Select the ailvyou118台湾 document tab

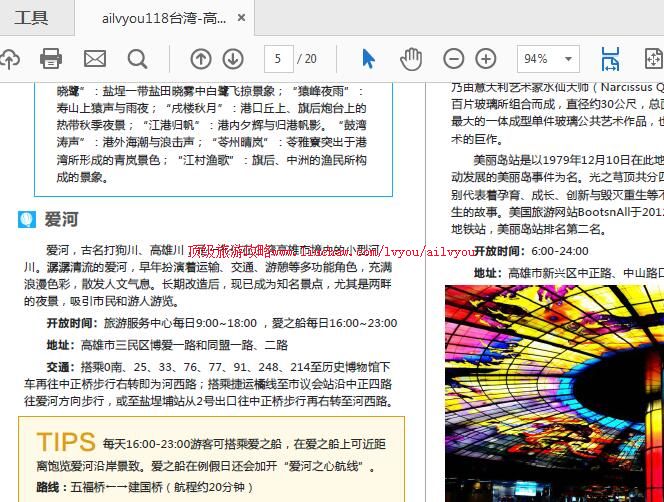click(x=163, y=18)
